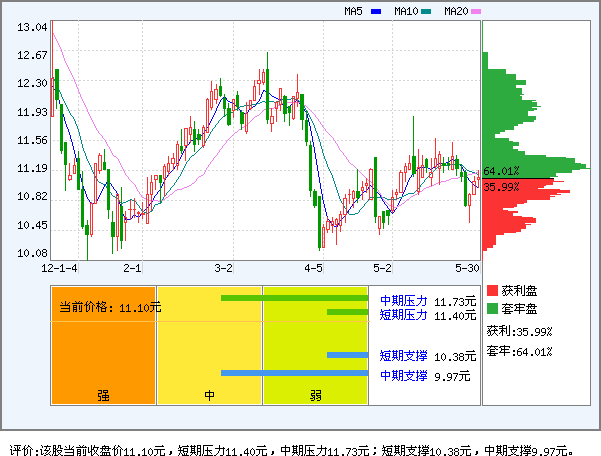
Task: Click the red 获利盘 legend square
Action: tap(492, 290)
